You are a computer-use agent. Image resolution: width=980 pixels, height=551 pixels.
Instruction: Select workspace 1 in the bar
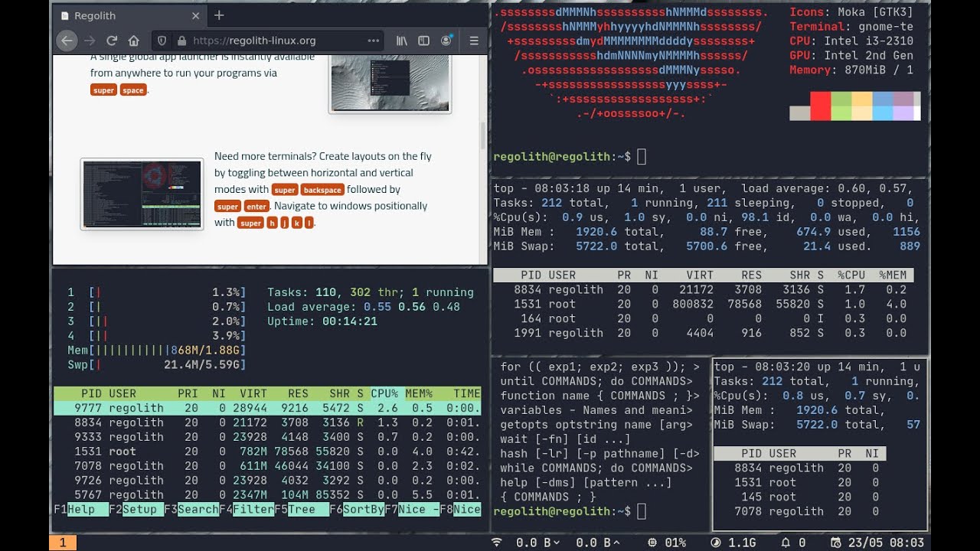[64, 543]
